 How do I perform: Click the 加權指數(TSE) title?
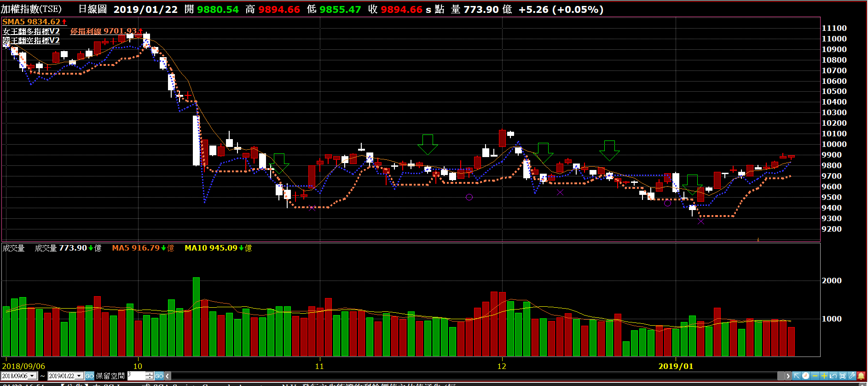31,9
